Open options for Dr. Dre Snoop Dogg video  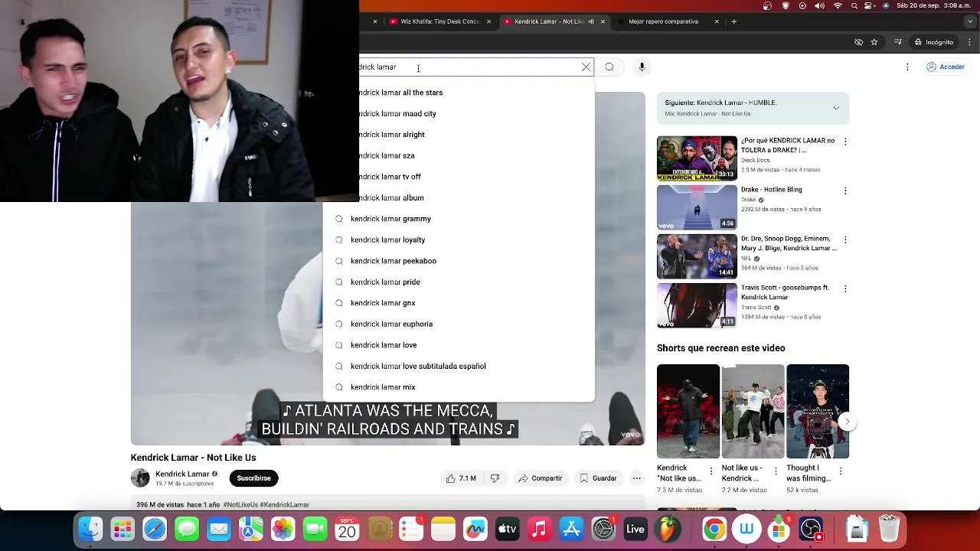[x=845, y=240]
